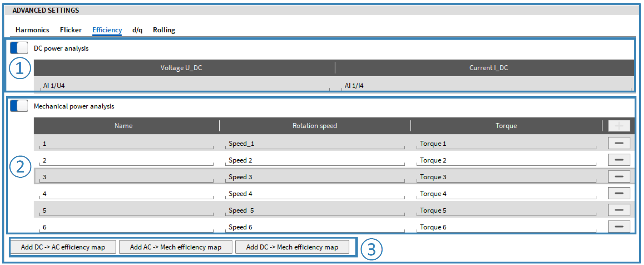Open Current I_DC channel selector AI 1/I4
The image size is (644, 265).
click(487, 86)
